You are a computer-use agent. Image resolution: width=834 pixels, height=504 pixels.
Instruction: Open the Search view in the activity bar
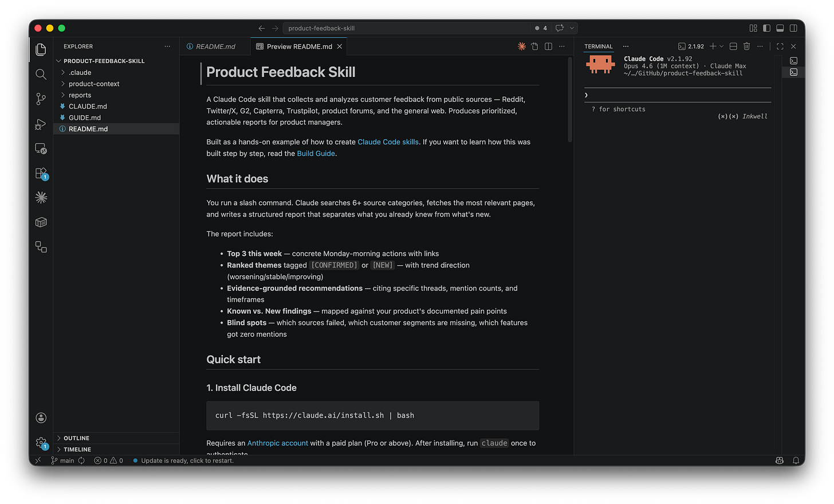(41, 74)
